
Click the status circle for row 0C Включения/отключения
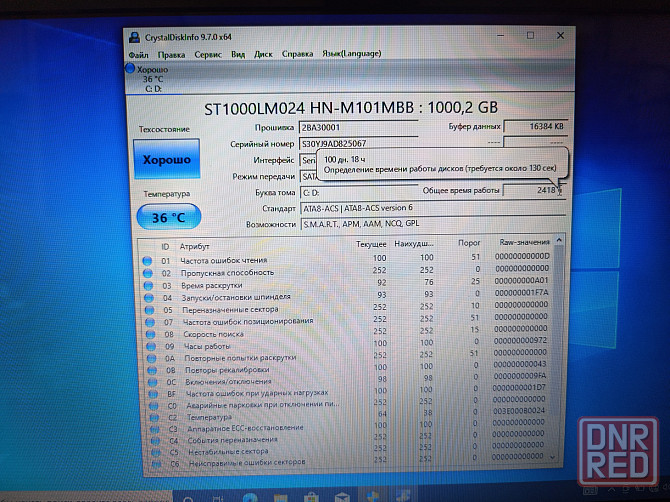tap(153, 382)
